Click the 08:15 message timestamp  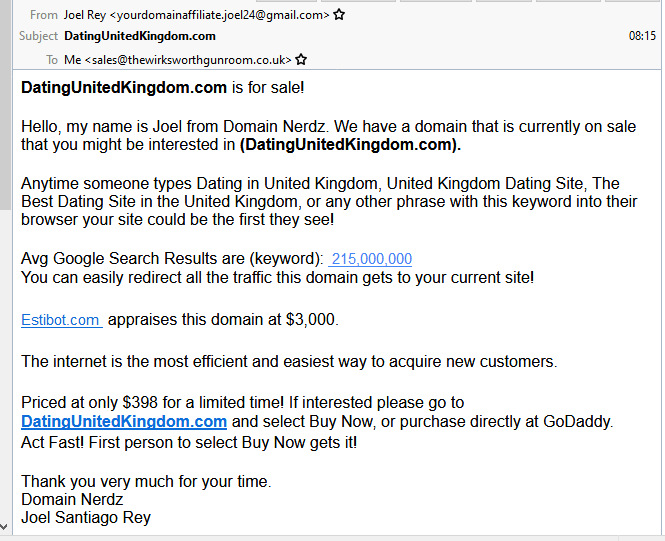tap(642, 36)
